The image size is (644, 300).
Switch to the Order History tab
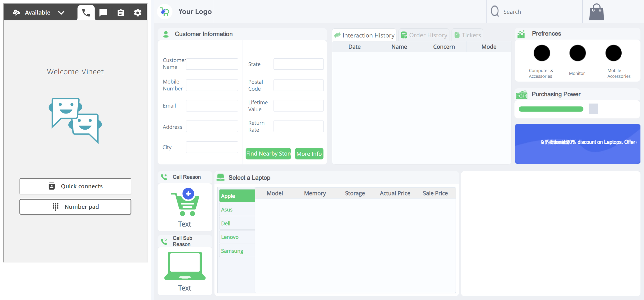tap(424, 35)
